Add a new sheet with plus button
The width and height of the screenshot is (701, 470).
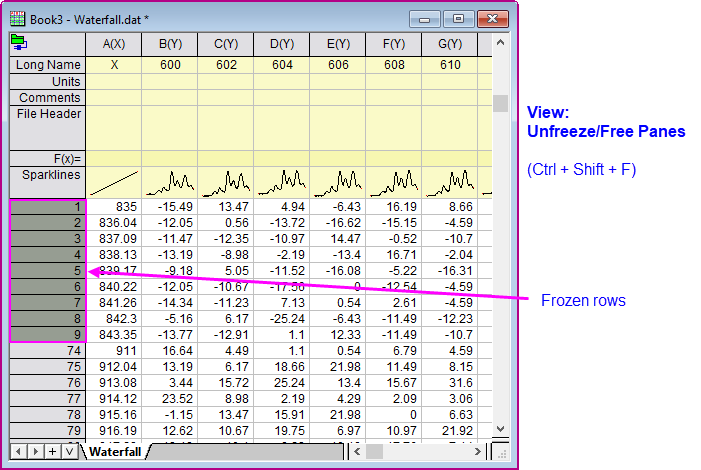coord(52,452)
